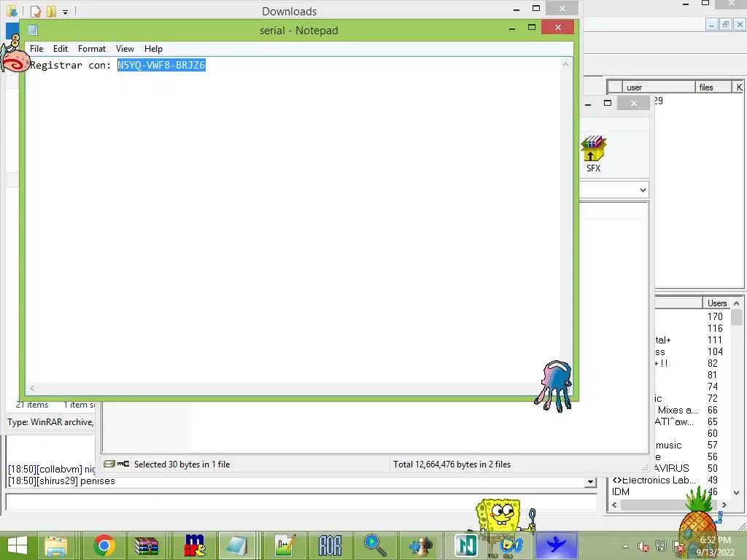Image resolution: width=747 pixels, height=560 pixels.
Task: Open the chat history dropdown arrow
Action: coord(590,482)
